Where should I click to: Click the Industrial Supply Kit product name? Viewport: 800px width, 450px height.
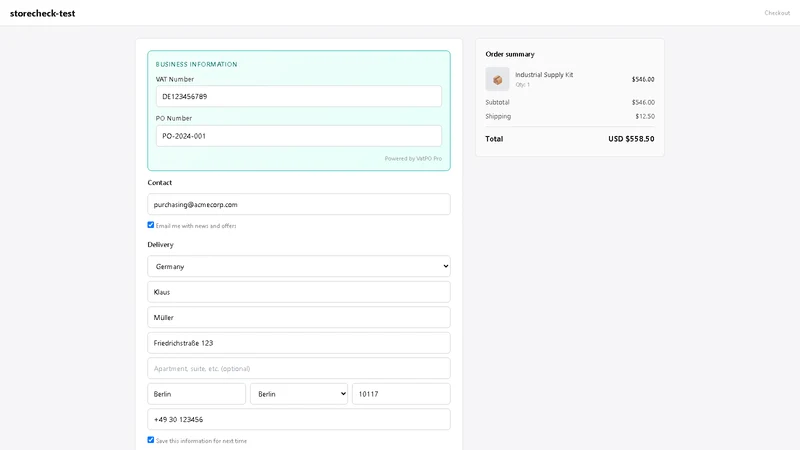tap(544, 74)
